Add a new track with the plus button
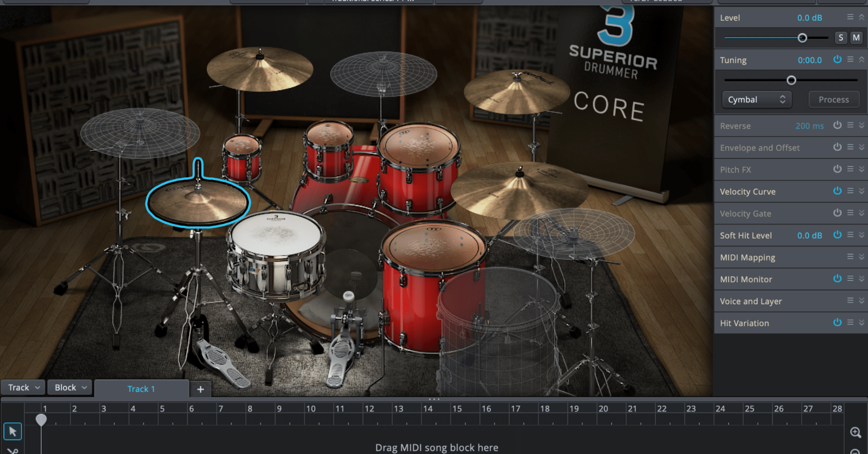 click(200, 389)
